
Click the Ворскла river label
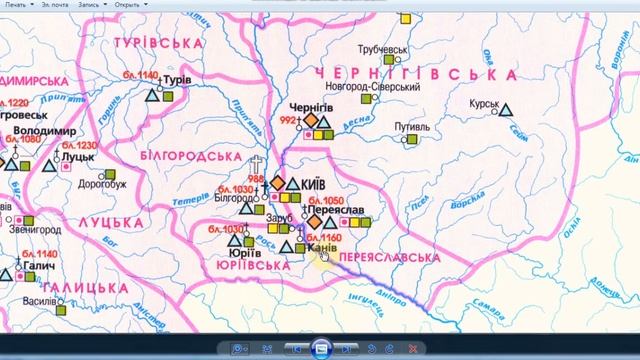pyautogui.click(x=468, y=200)
